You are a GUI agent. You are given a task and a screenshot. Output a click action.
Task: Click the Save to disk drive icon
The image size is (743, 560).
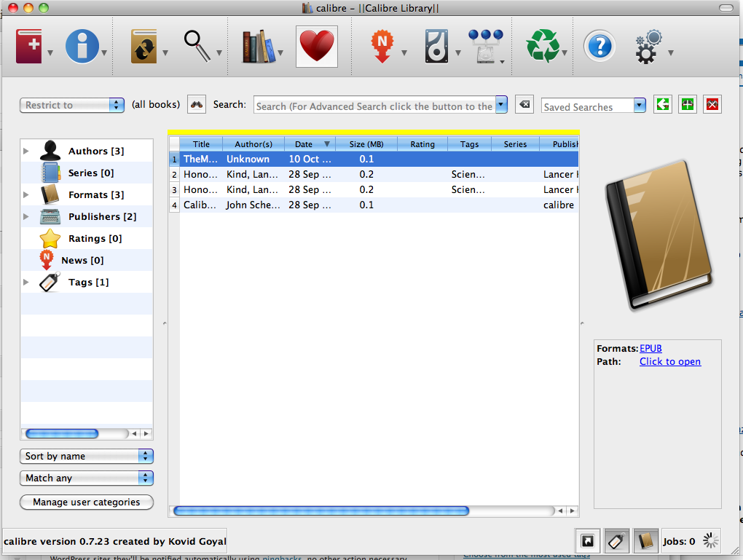coord(436,46)
